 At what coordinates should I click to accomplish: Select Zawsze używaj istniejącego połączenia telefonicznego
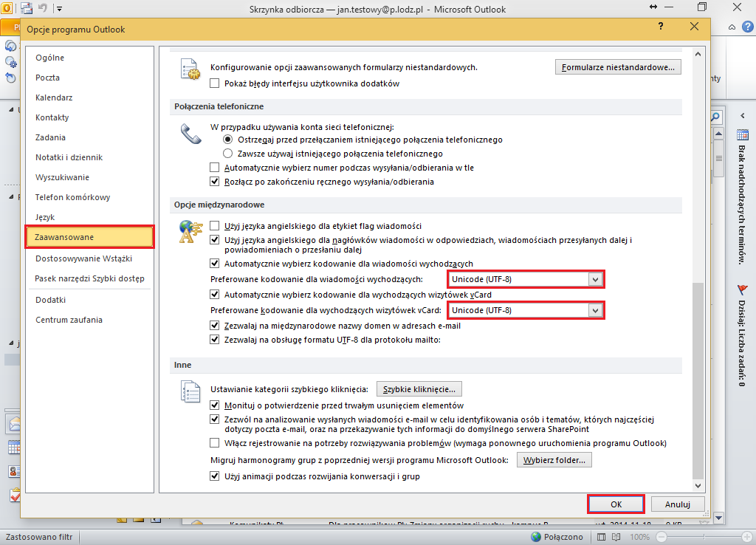coord(227,154)
